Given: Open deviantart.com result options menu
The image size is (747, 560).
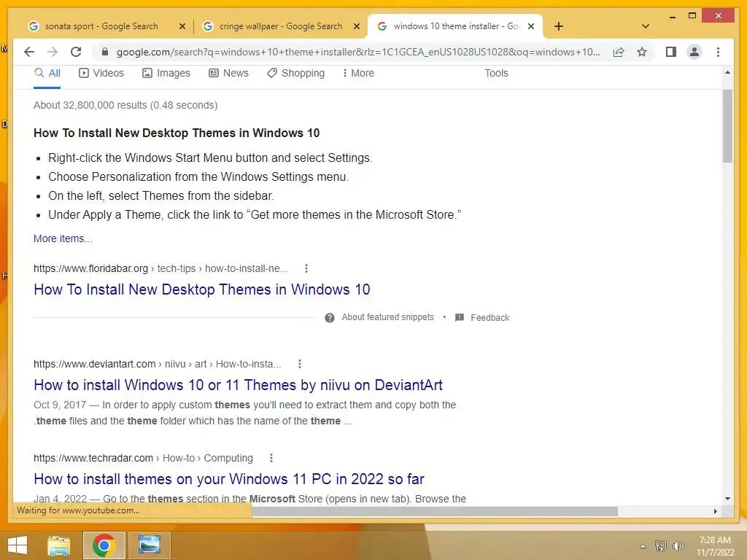Looking at the screenshot, I should 300,365.
